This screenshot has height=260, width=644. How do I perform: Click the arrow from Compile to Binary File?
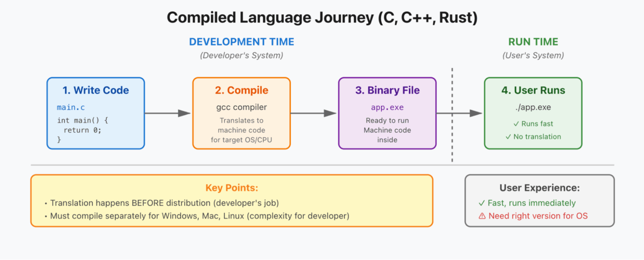[314, 113]
